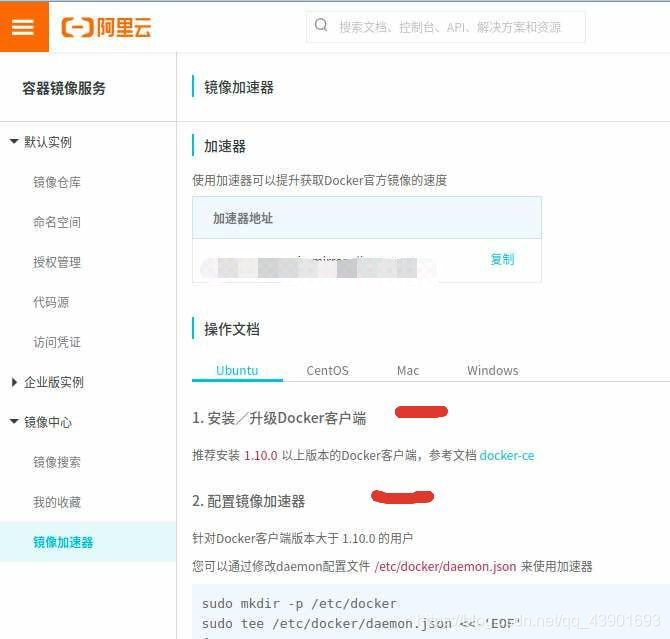Click the /etc/docker/daemon.json path text
Image resolution: width=670 pixels, height=639 pixels.
tap(445, 566)
